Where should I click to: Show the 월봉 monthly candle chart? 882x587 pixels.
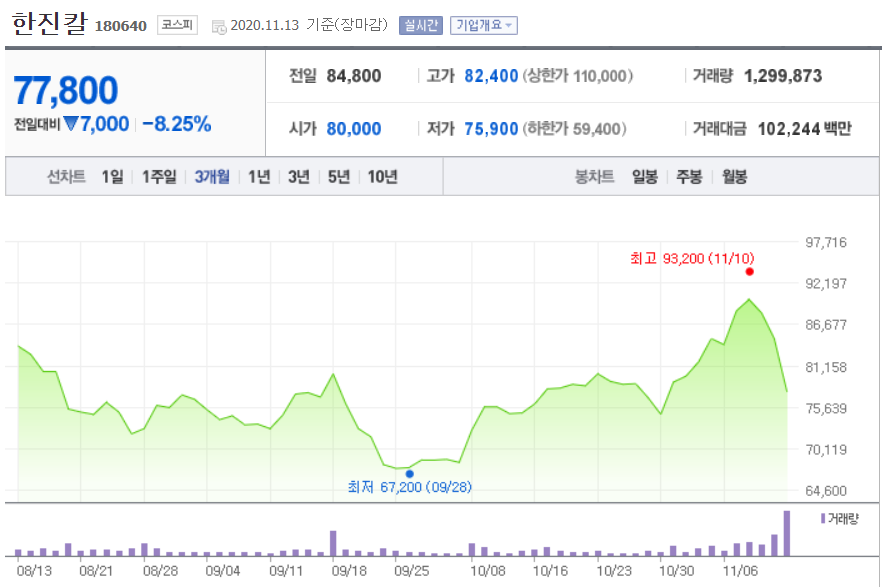click(x=735, y=177)
